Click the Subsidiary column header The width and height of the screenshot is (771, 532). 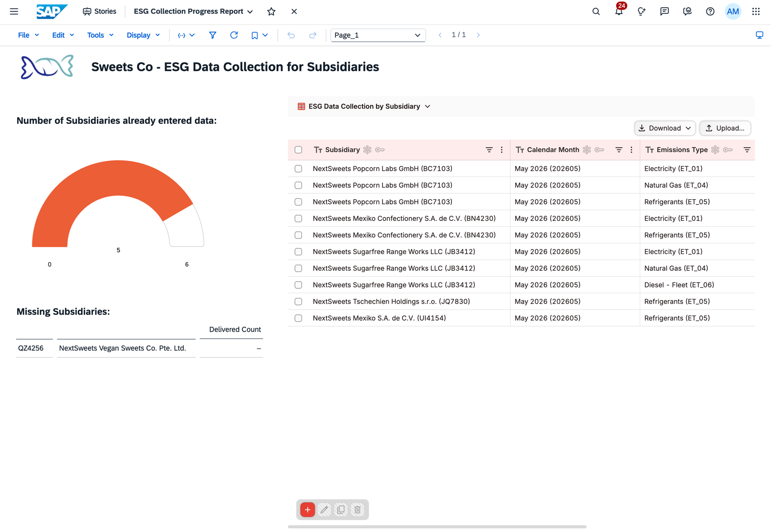pos(342,150)
